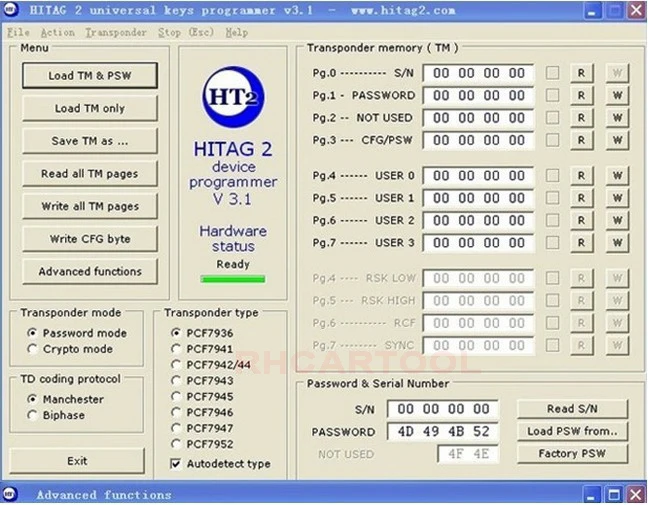Click the Load TM only button

click(90, 108)
